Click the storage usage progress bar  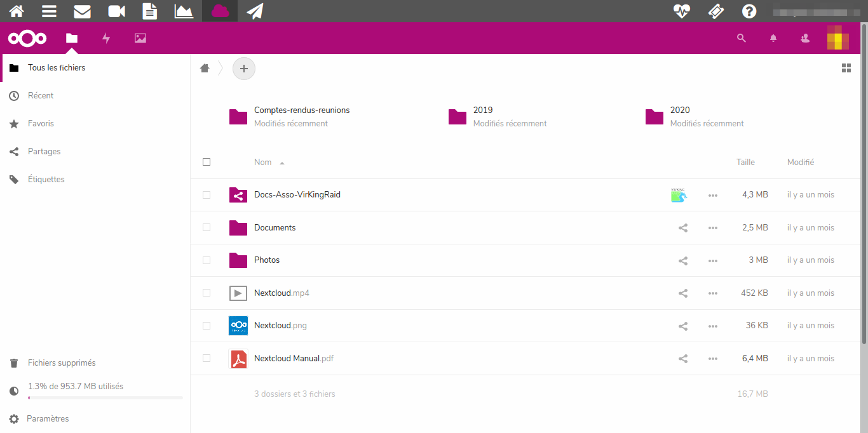point(105,397)
